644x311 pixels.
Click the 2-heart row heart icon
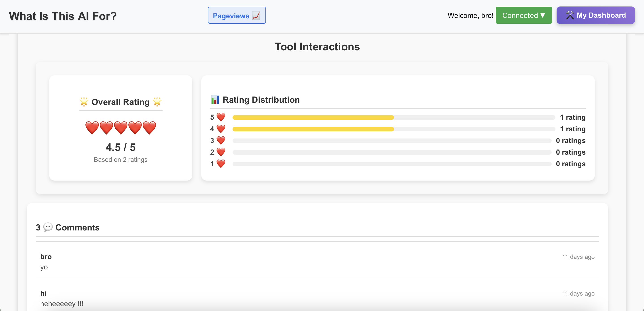click(221, 152)
